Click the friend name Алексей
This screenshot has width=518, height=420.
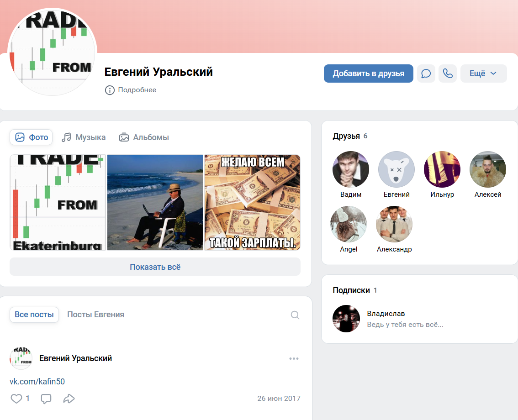487,194
